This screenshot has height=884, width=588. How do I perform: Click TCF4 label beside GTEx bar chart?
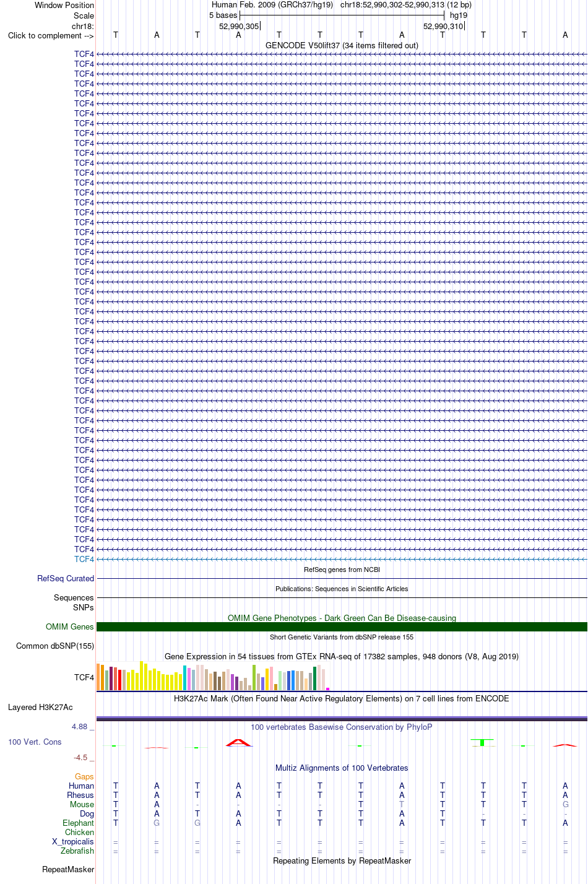coord(84,677)
